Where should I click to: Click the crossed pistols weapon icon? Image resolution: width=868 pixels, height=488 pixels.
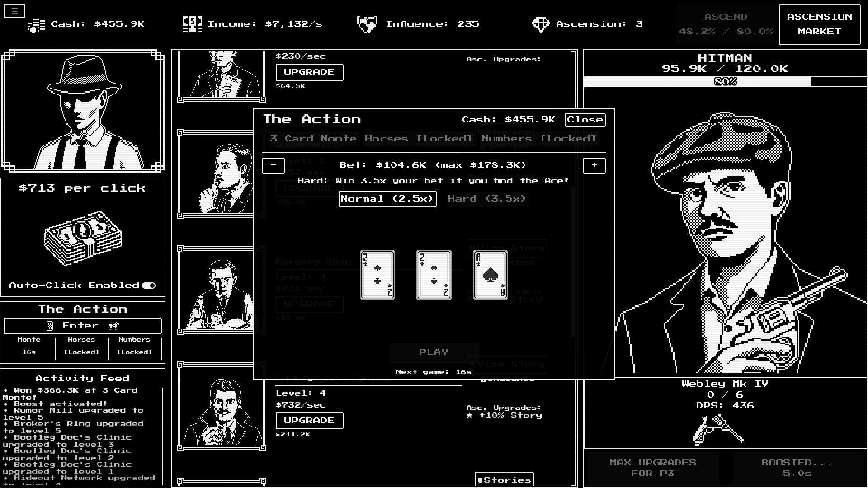[718, 429]
